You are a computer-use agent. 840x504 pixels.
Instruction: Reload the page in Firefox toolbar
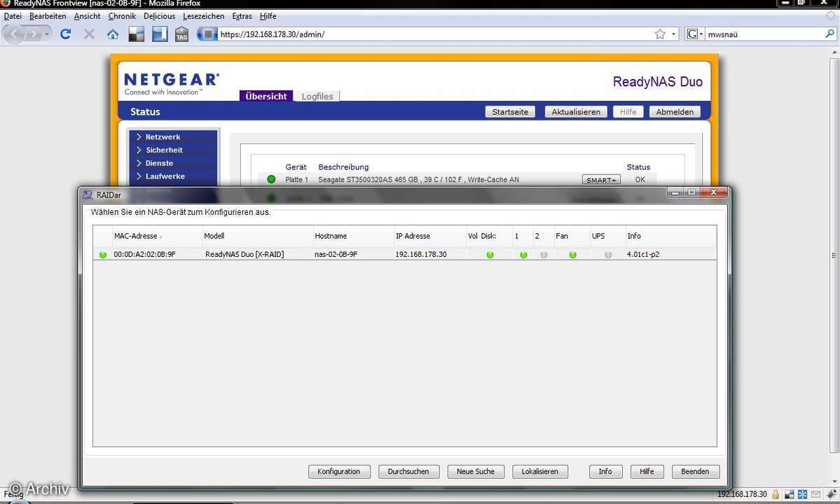pos(65,34)
